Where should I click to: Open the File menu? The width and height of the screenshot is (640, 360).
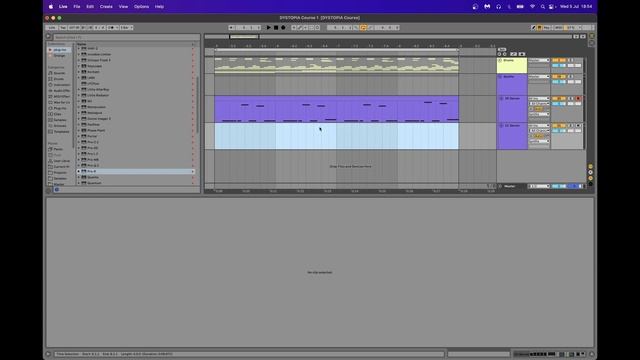pos(77,7)
